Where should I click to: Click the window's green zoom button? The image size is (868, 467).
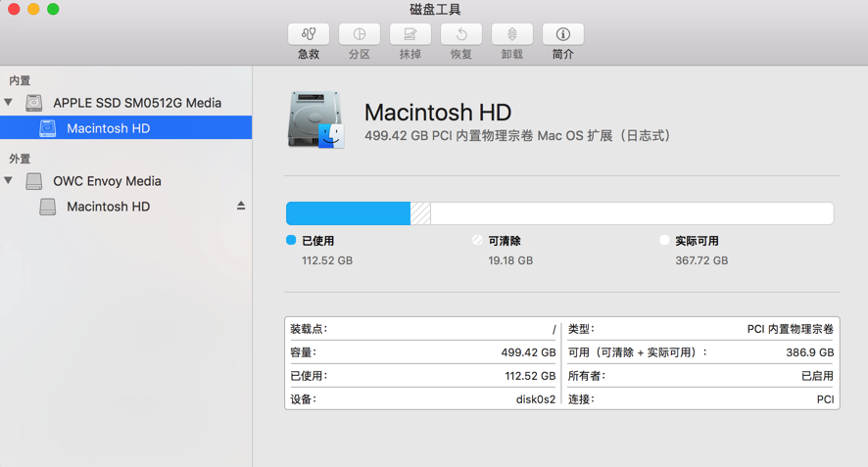pos(53,10)
